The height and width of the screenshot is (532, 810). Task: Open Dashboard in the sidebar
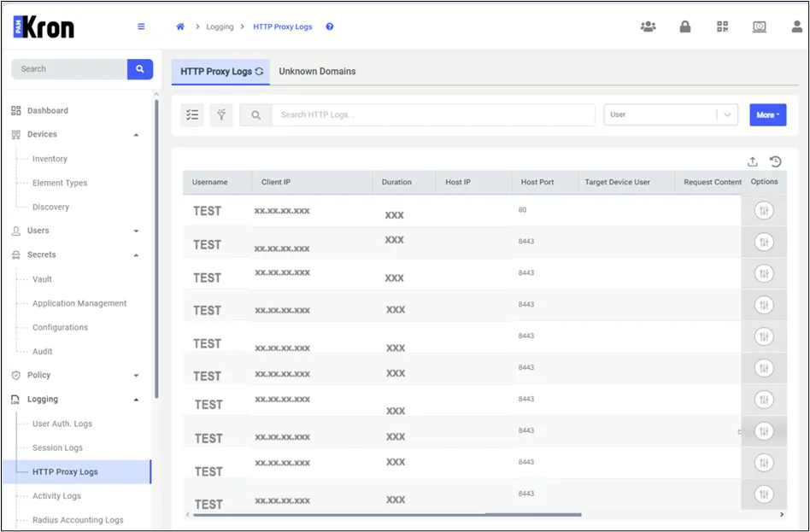click(x=48, y=110)
